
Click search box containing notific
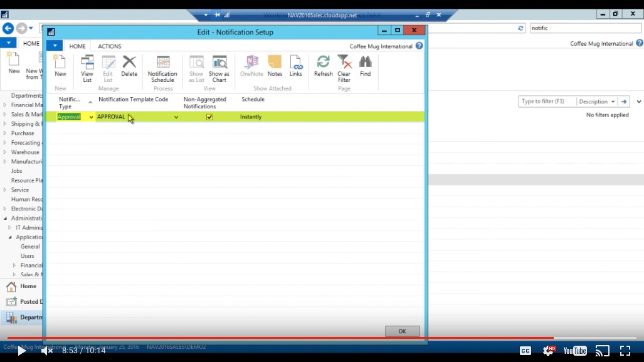click(x=585, y=28)
